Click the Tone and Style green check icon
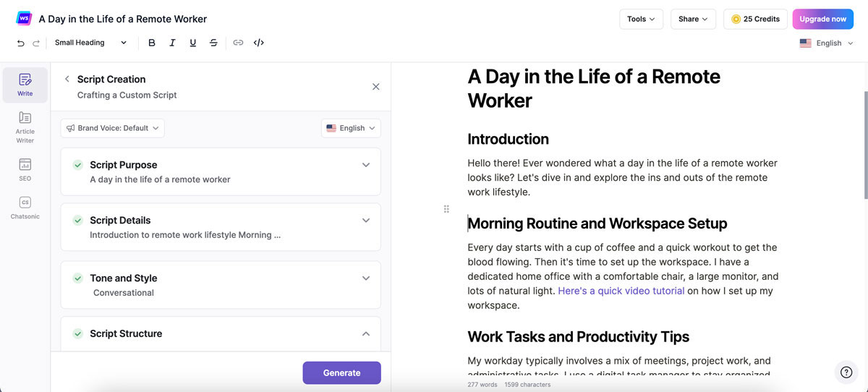868x392 pixels. point(77,278)
